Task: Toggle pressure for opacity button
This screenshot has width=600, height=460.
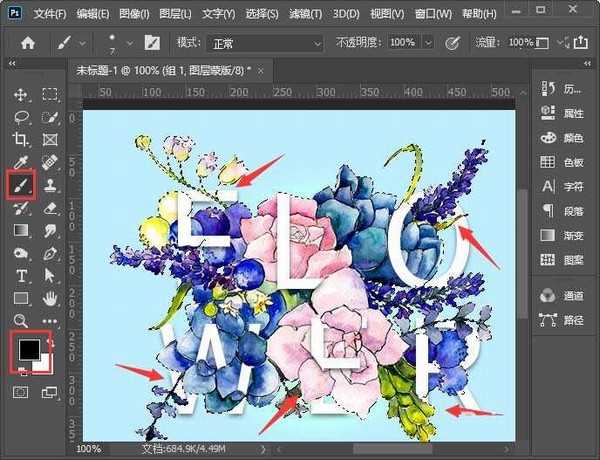Action: pos(452,44)
